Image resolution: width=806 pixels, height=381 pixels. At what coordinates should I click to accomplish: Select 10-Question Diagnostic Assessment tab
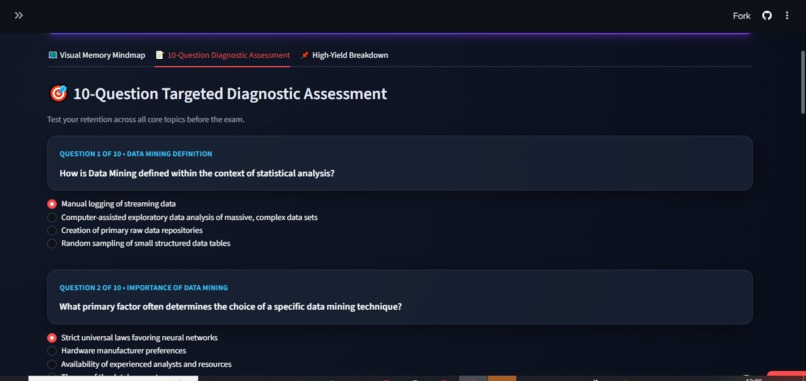click(x=223, y=55)
